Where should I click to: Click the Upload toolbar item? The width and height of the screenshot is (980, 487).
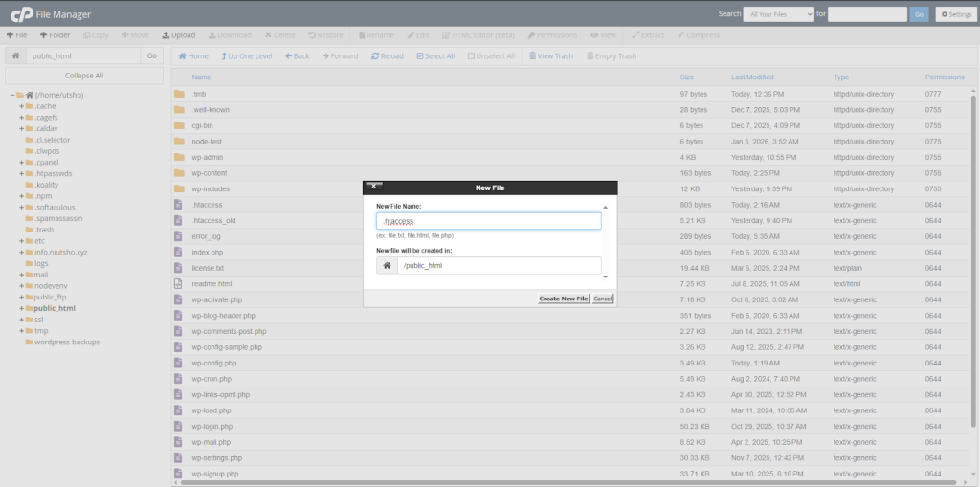(x=179, y=35)
